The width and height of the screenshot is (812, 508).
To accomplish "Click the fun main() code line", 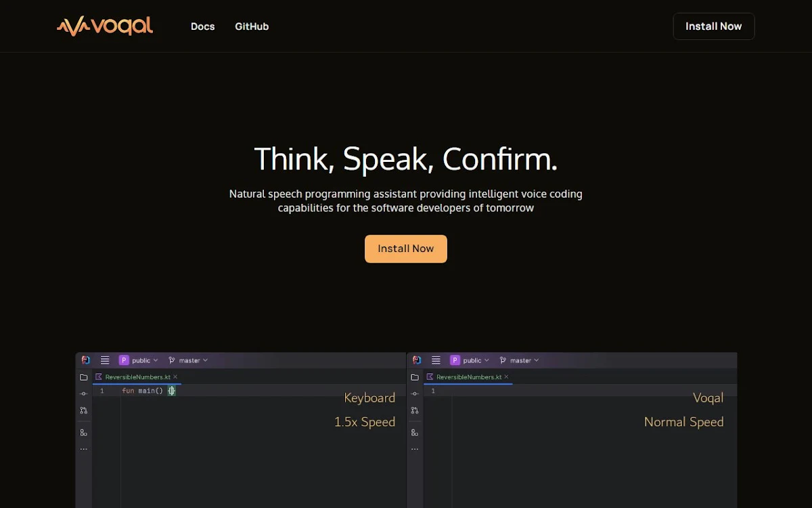I will point(148,391).
